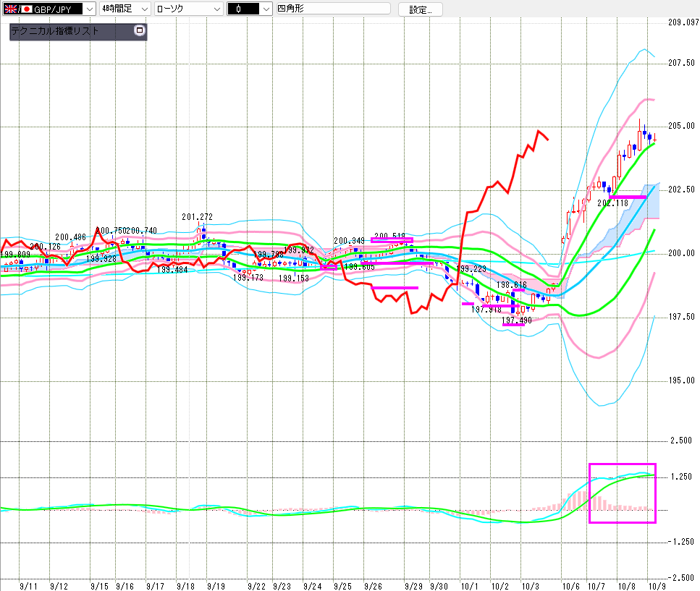Screen dimensions: 700x591
Task: Click the 四角形 text field
Action: [332, 9]
